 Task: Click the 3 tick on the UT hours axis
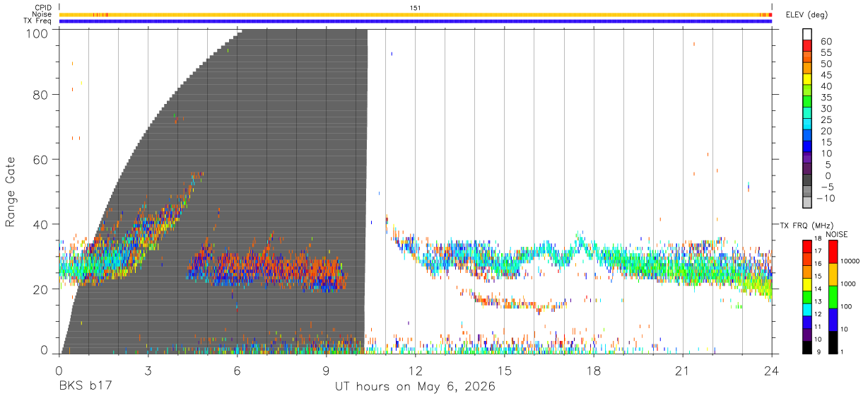[148, 370]
